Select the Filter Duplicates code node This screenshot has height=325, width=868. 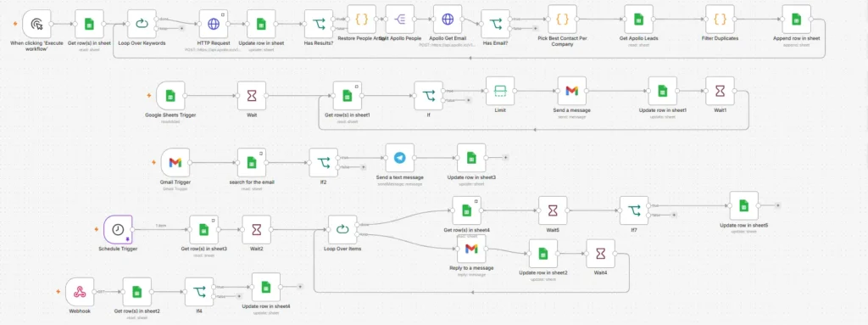(720, 20)
